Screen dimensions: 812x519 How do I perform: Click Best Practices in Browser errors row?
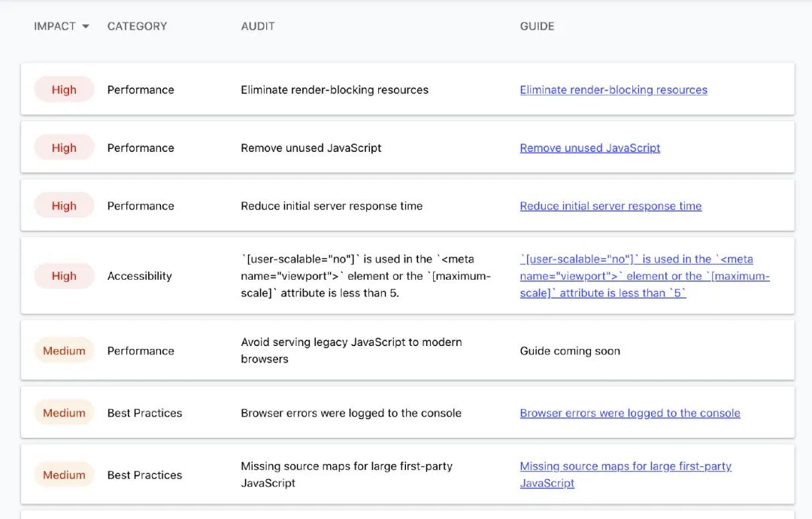(144, 413)
